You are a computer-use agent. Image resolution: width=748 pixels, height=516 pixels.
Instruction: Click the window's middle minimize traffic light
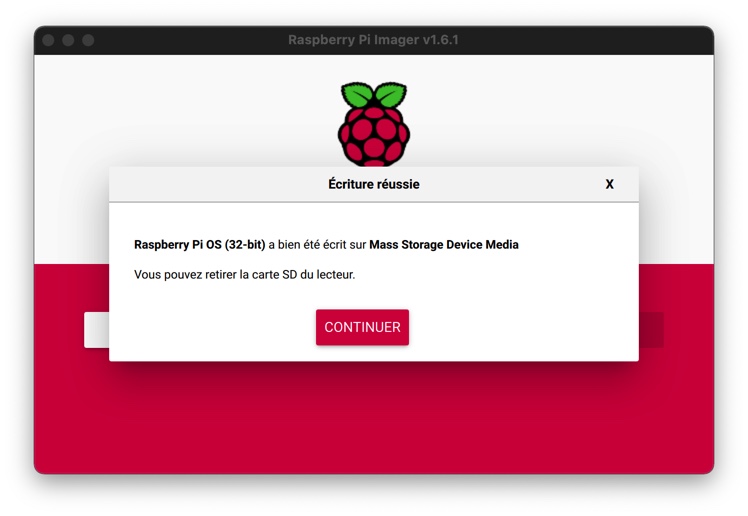(68, 40)
